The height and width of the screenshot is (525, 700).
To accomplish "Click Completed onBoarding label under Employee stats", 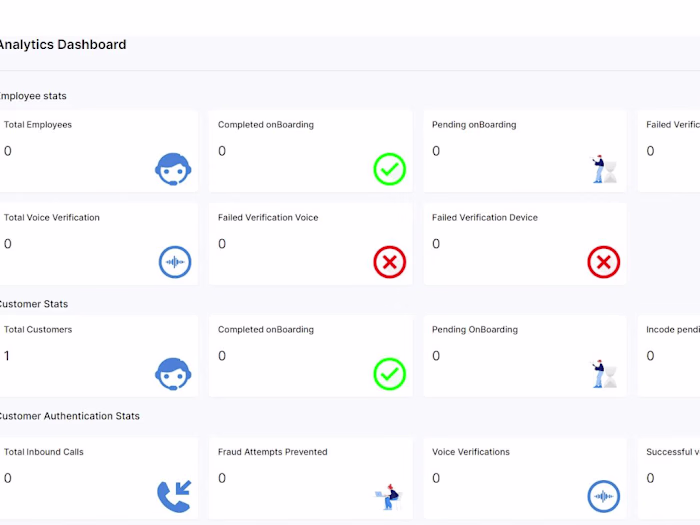I will coord(266,125).
